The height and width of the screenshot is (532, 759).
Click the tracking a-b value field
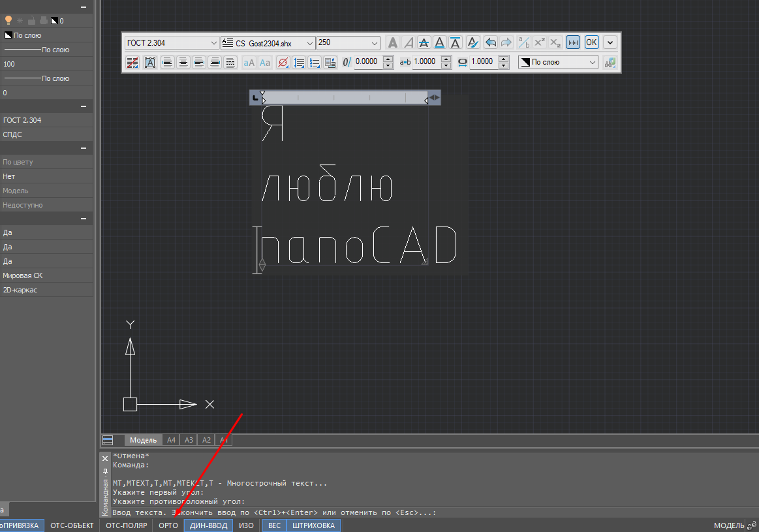pos(426,62)
